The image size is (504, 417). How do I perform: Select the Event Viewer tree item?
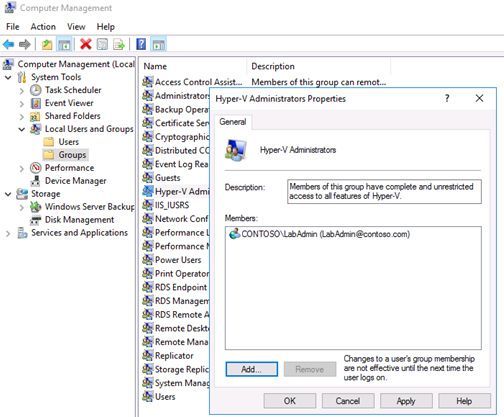click(x=69, y=103)
